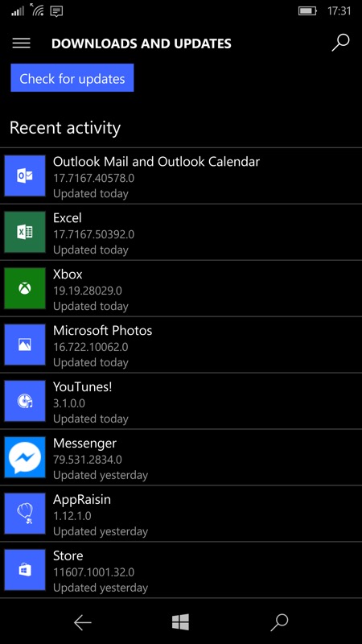Choose the Microsoft Photos list row
Viewport: 362px width, 644px height.
(181, 345)
